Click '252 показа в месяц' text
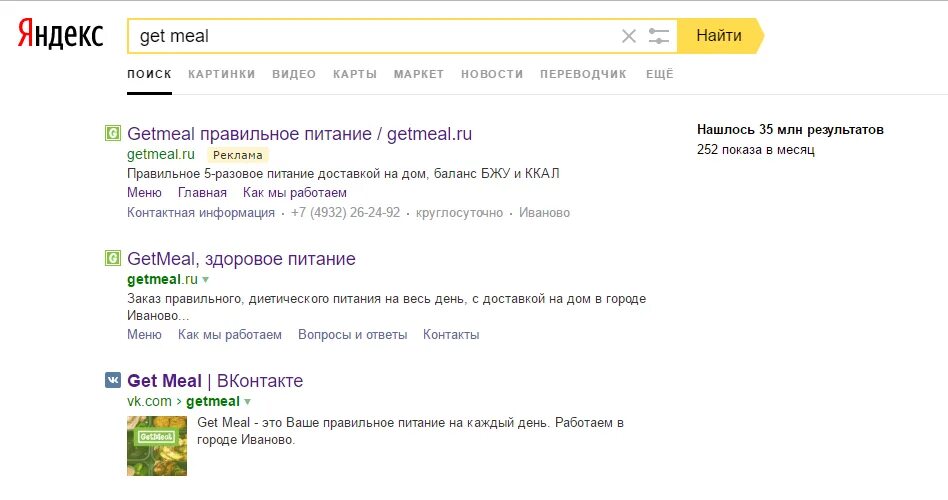This screenshot has width=948, height=500. point(756,149)
